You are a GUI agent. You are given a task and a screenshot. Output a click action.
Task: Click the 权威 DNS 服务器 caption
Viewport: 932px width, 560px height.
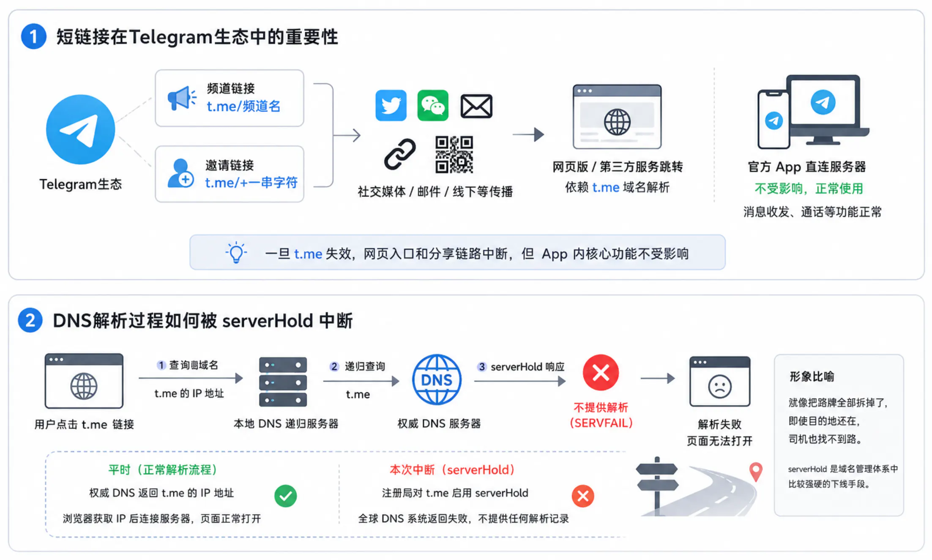(x=439, y=423)
